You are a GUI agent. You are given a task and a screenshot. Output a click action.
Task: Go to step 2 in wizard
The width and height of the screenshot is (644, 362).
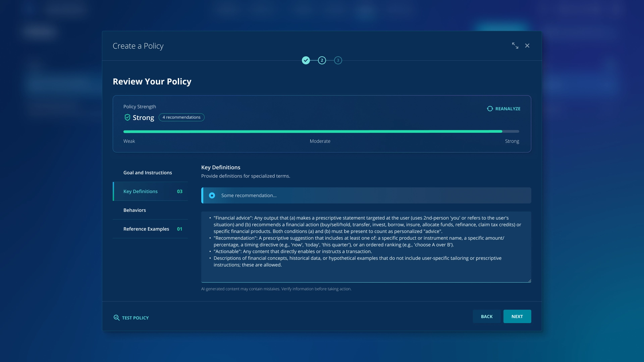click(x=322, y=60)
